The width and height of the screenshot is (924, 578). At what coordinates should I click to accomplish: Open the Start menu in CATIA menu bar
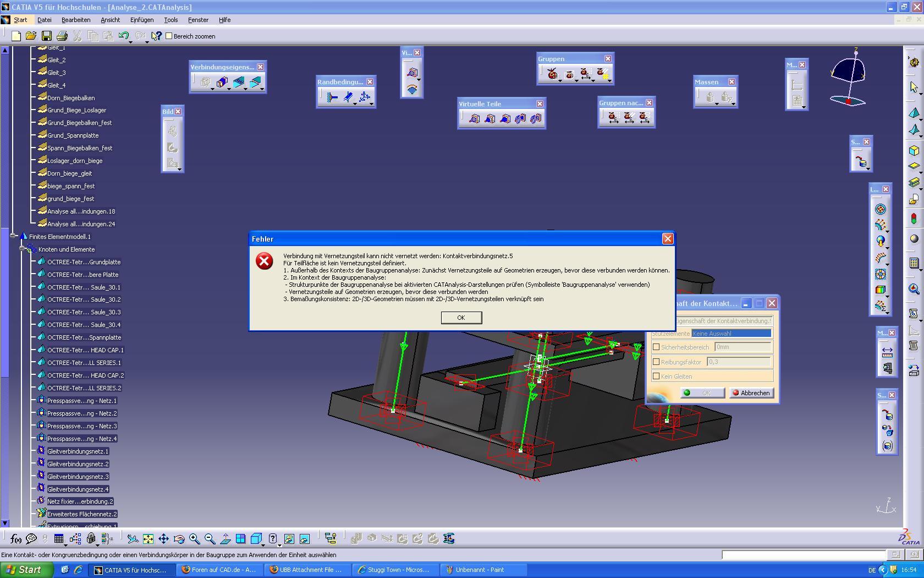click(x=20, y=20)
